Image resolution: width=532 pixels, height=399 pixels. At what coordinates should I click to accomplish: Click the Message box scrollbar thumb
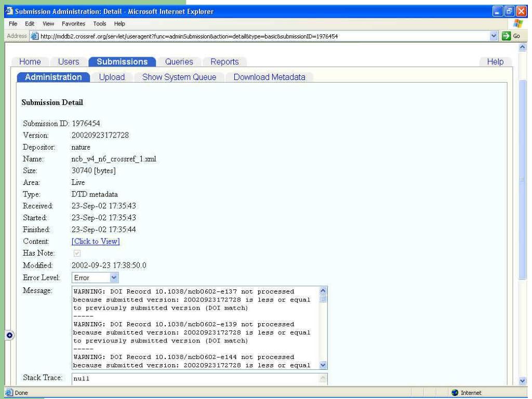[323, 299]
